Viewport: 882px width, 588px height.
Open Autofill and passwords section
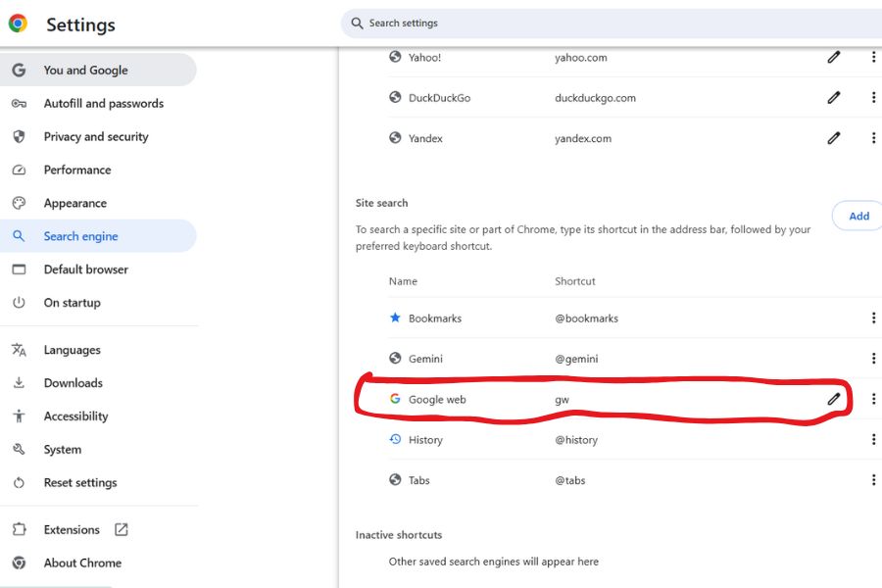tap(103, 104)
